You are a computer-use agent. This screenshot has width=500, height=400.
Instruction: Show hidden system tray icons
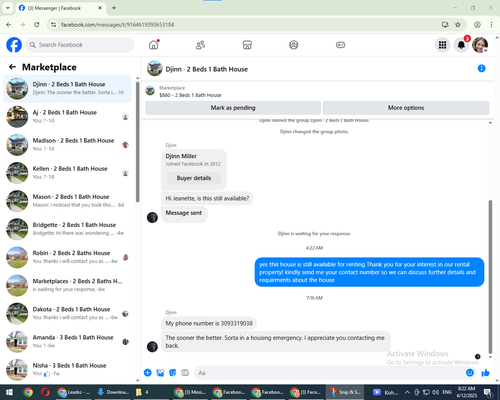click(x=407, y=392)
